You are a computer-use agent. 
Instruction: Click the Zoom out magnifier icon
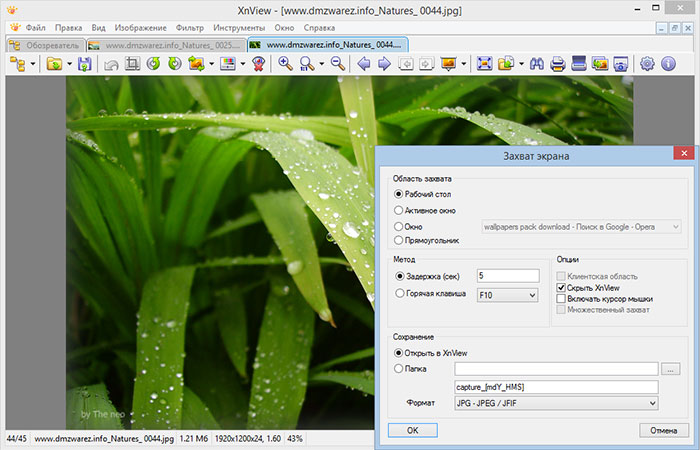(338, 64)
